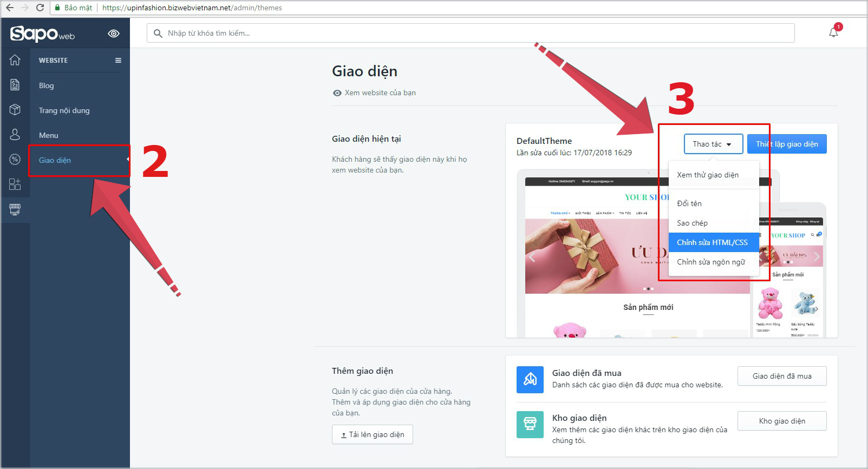This screenshot has height=469, width=868.
Task: Open the home dashboard icon in sidebar
Action: 15,60
